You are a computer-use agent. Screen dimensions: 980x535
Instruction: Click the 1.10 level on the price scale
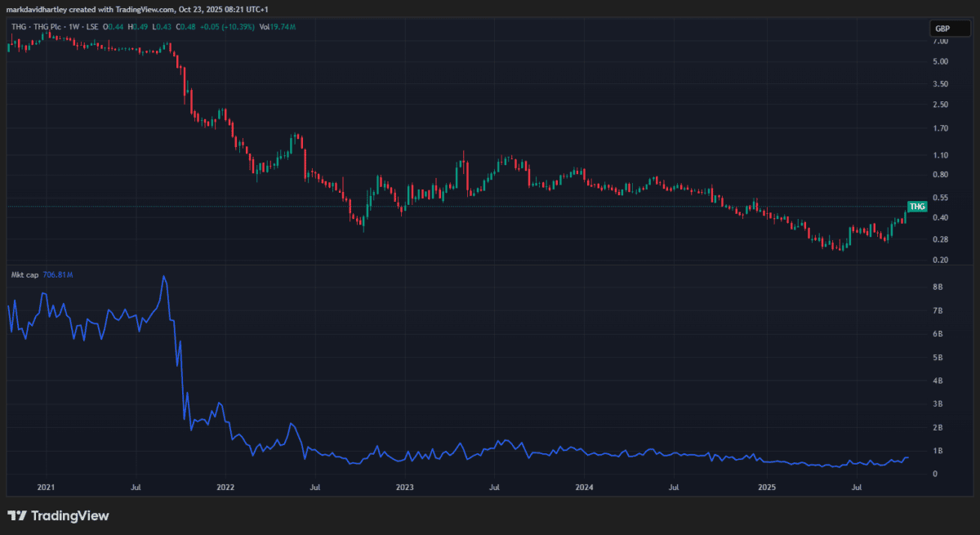pyautogui.click(x=940, y=155)
